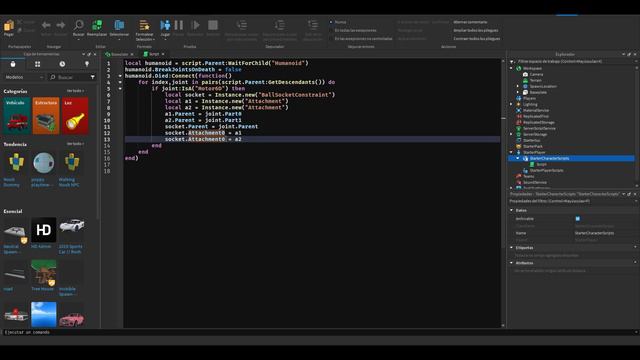Viewport: 640px width, 360px height.
Task: Select En las excepciones no controladas option
Action: [x=362, y=39]
